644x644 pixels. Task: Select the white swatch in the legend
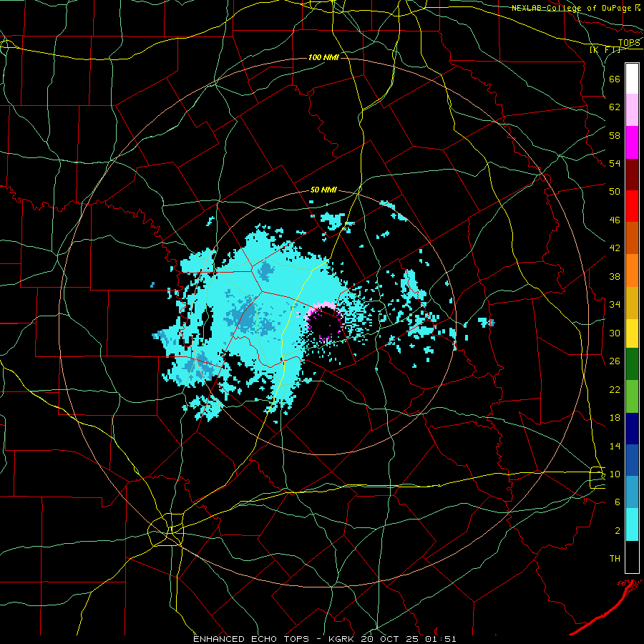coord(632,79)
